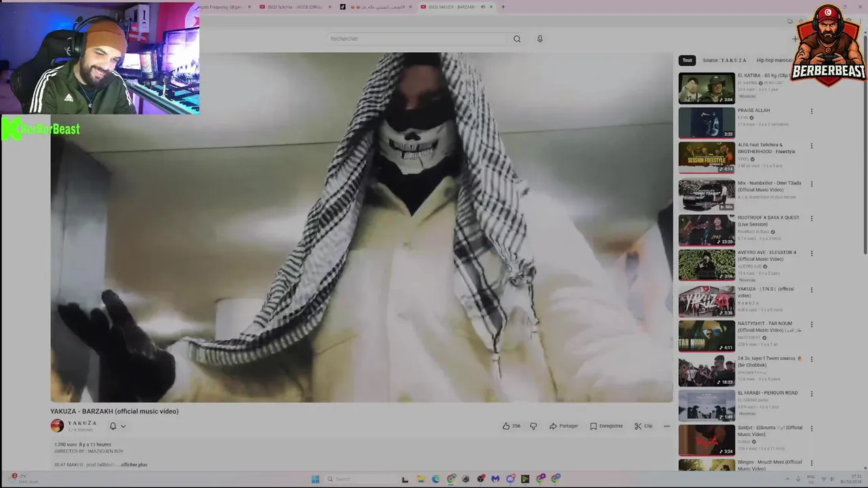This screenshot has width=868, height=488.
Task: Open more options for YAKUZA ( T.N.S )
Action: click(x=811, y=290)
